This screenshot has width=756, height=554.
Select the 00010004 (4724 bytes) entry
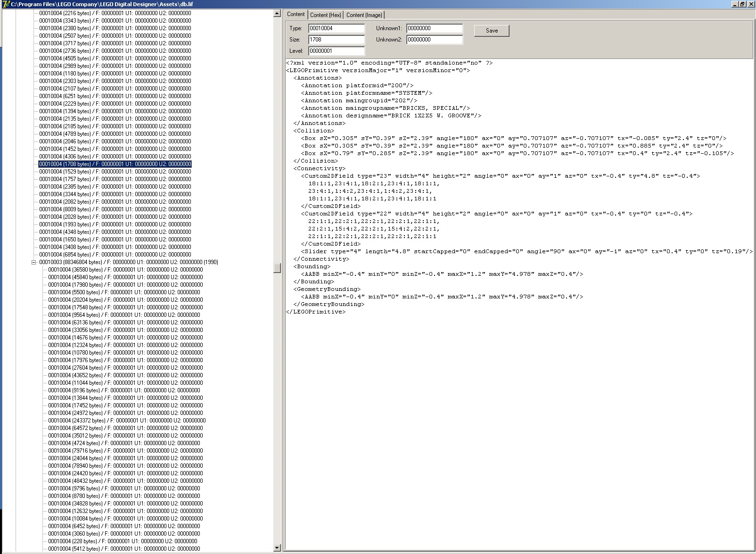(124, 443)
